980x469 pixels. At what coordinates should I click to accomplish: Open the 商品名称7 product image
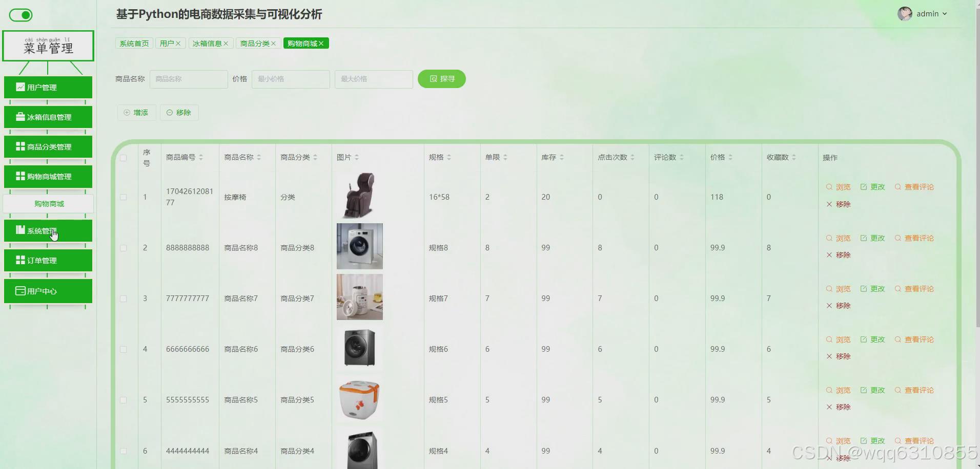pyautogui.click(x=360, y=297)
